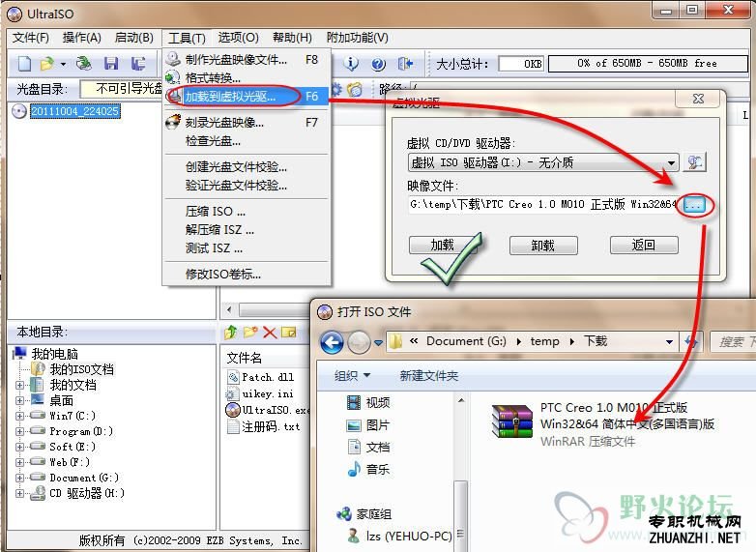756x552 pixels.
Task: Choose 修改ISO卷标 menu entry
Action: pyautogui.click(x=246, y=274)
